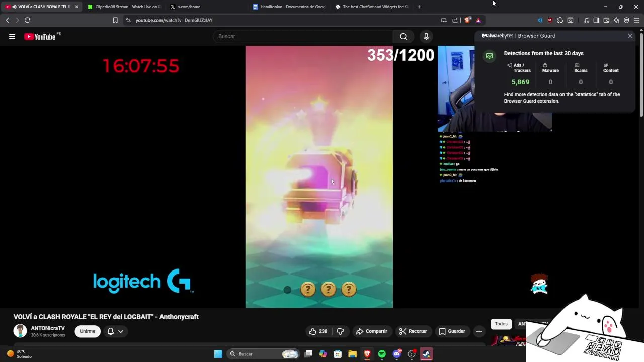Screen dimensions: 644x362
Task: Open the Leo AI sparkle icon
Action: click(x=616, y=20)
